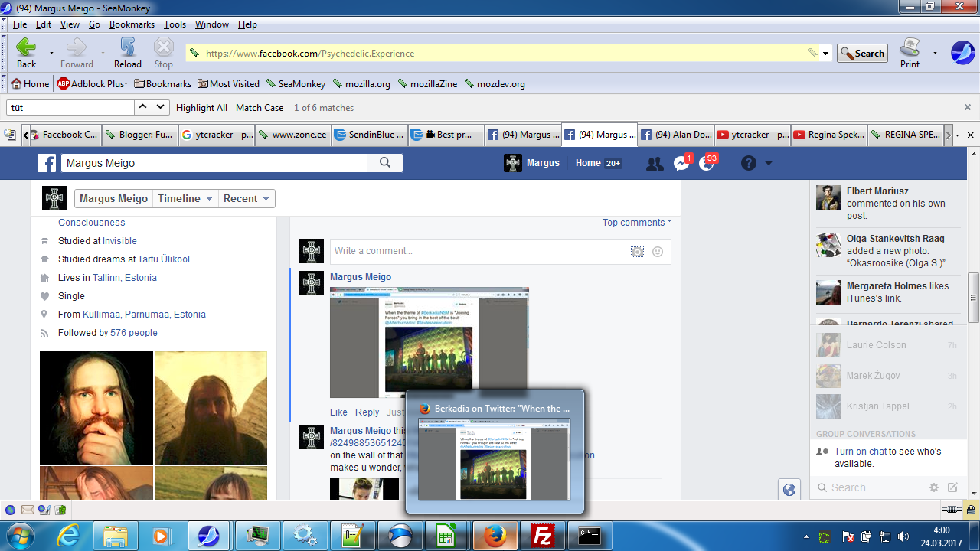
Task: Attach a photo using the camera icon
Action: click(637, 251)
